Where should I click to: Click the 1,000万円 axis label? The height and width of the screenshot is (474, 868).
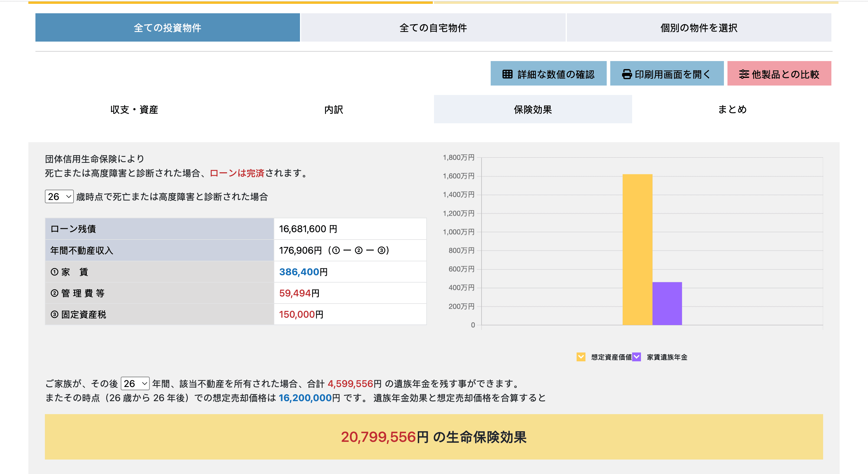[459, 232]
